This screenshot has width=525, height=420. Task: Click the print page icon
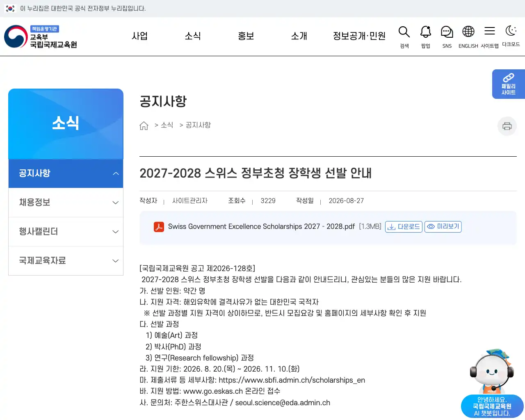pyautogui.click(x=507, y=126)
